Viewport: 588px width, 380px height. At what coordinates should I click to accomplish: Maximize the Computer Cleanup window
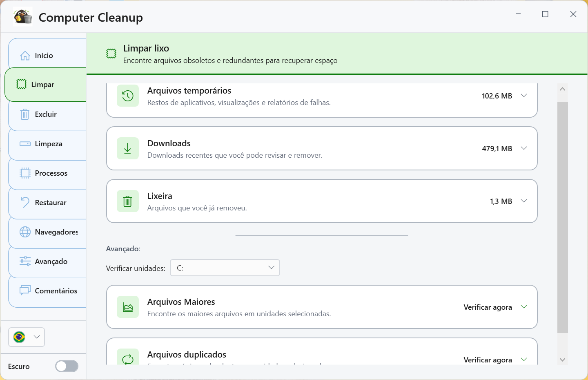[545, 14]
